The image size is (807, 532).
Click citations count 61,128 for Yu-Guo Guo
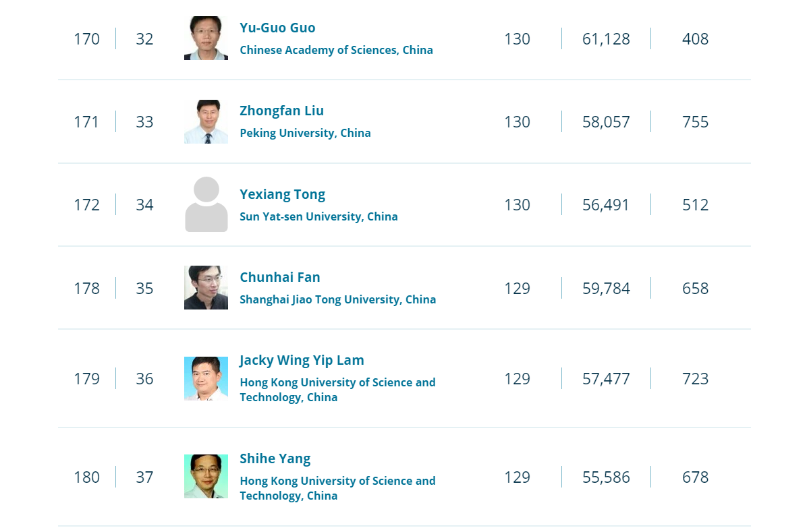606,39
